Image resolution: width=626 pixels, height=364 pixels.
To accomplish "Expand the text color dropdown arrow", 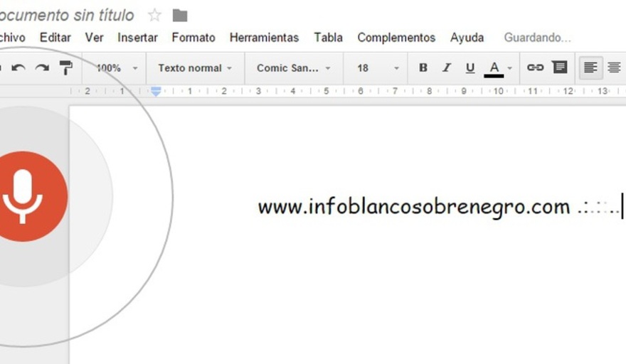I will [x=509, y=68].
